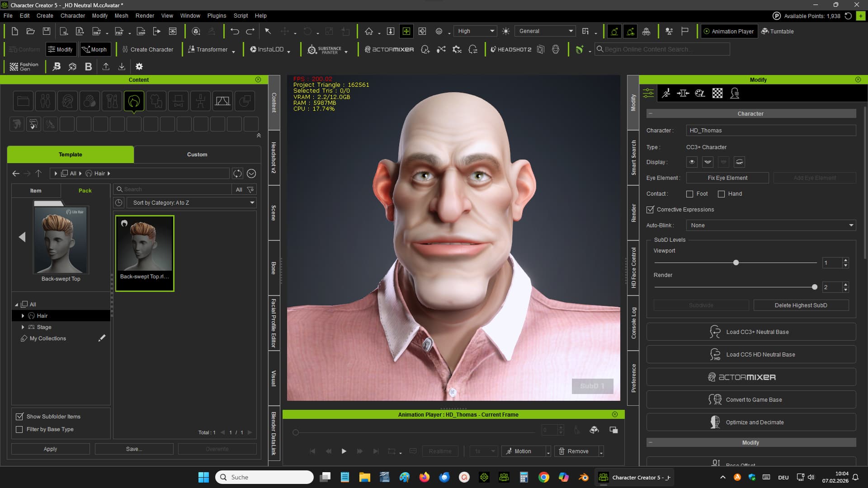Open the Substance Painter tool
This screenshot has width=868, height=488.
click(324, 50)
